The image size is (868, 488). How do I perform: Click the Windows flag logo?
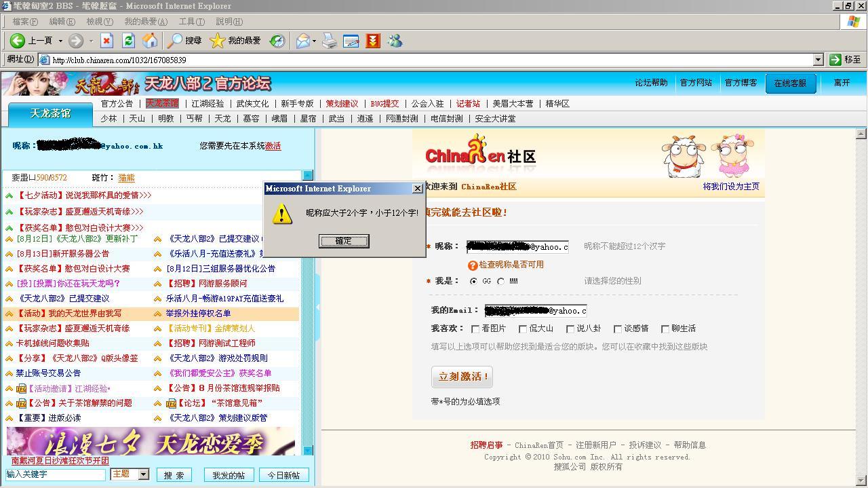click(854, 22)
